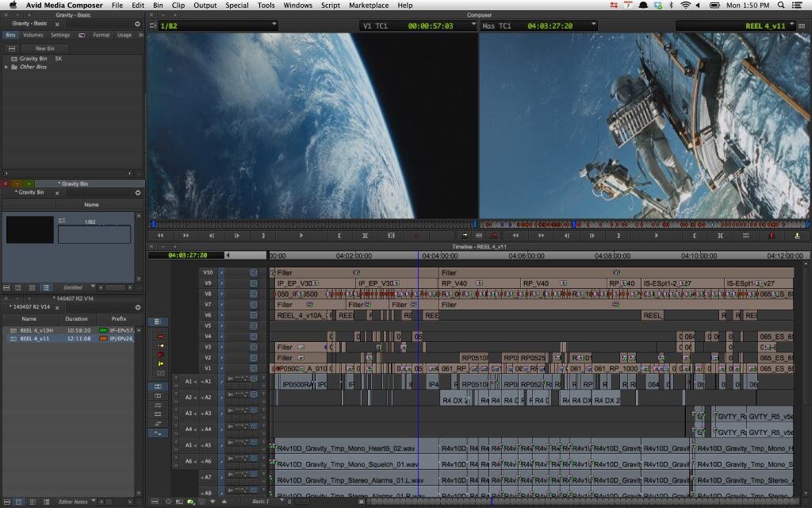Click the Mark In button under record monitor
Screen dimensions: 812x508
695,235
